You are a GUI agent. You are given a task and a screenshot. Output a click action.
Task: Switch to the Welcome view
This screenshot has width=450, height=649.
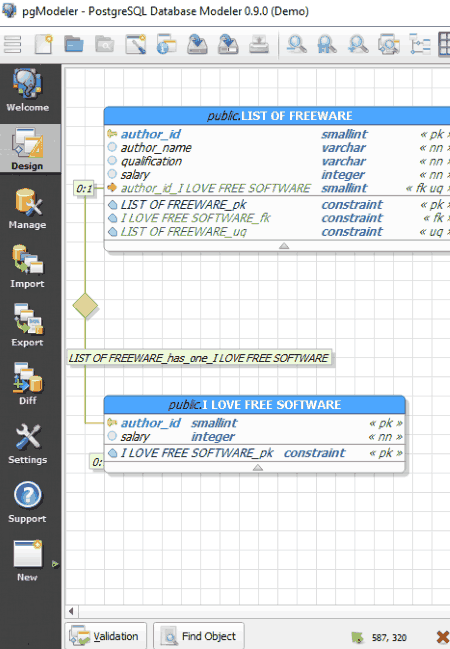point(27,91)
